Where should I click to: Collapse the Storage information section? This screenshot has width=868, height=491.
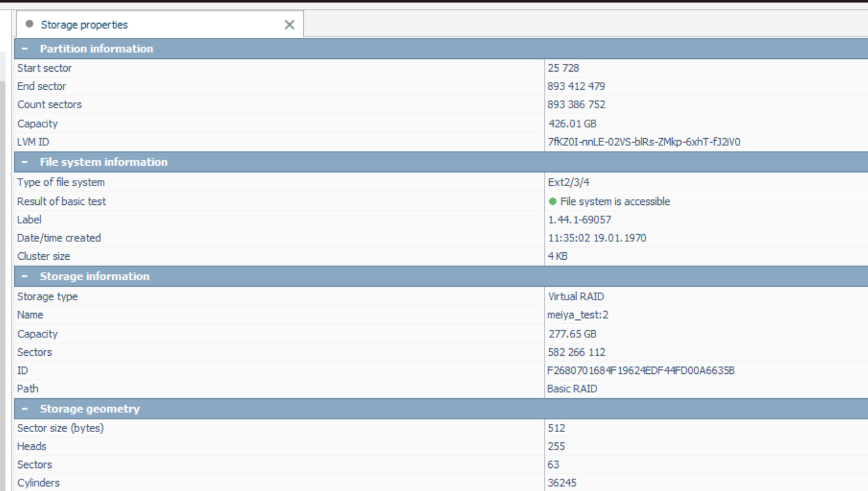point(25,277)
